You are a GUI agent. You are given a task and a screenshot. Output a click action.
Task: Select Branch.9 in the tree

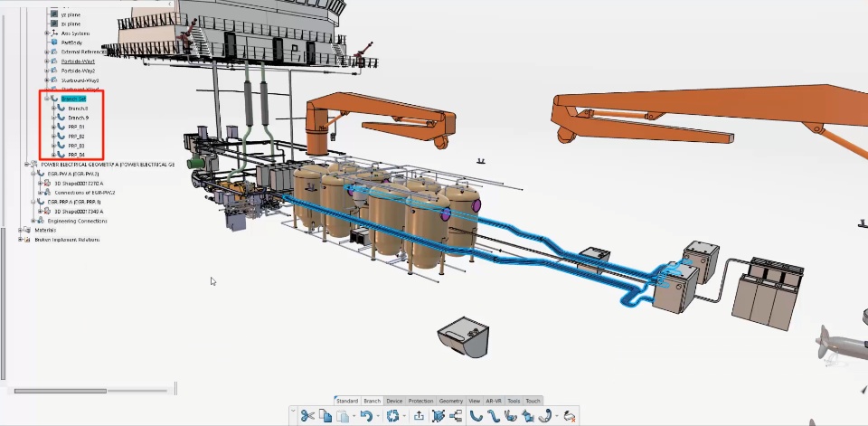click(78, 118)
